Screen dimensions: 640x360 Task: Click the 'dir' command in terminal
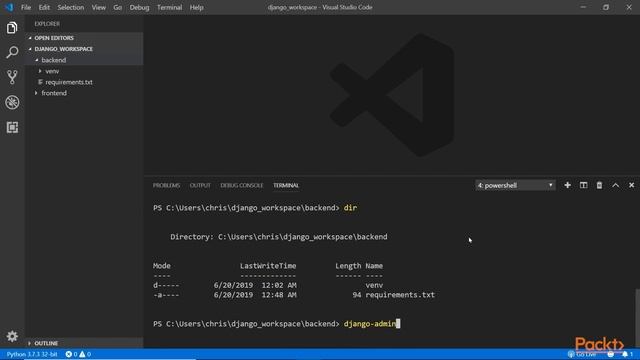[350, 208]
